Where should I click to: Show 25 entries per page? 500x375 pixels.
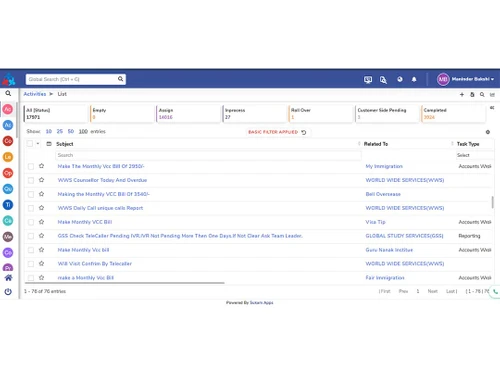[60, 131]
